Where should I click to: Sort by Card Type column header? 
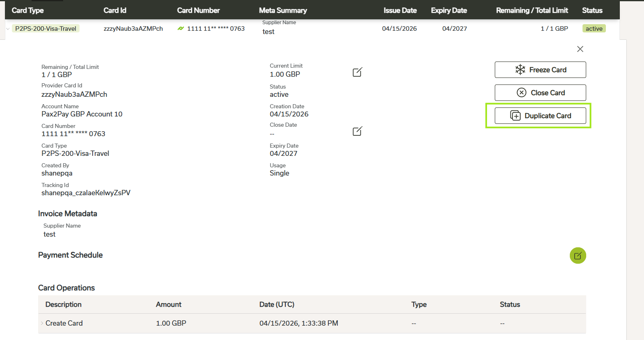tap(27, 10)
